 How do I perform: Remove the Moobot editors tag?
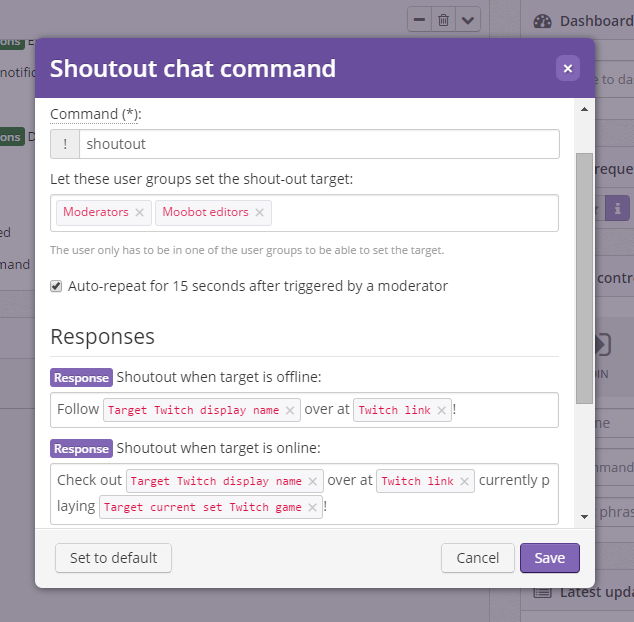click(x=260, y=212)
